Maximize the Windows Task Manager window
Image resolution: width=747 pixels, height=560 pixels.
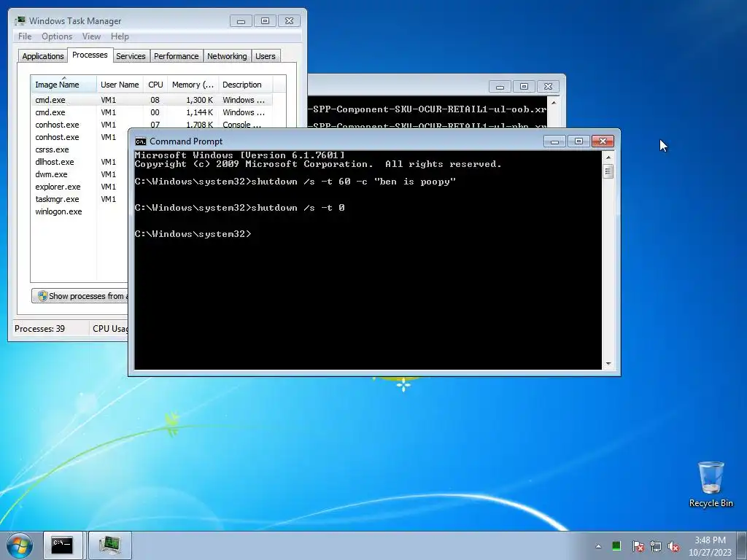(266, 21)
